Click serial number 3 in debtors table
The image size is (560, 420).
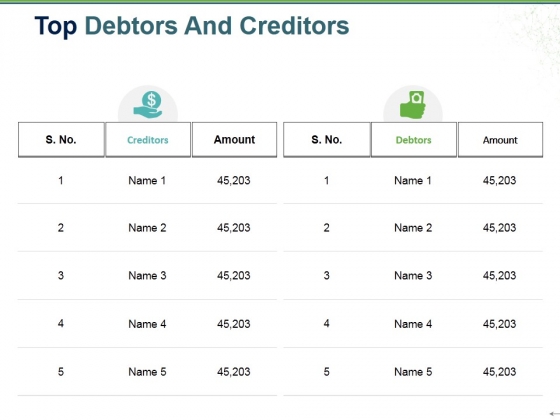(x=326, y=275)
